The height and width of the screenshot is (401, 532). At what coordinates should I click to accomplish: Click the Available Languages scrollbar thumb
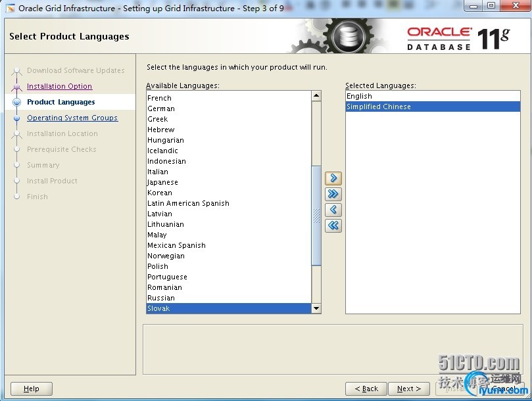tap(316, 216)
